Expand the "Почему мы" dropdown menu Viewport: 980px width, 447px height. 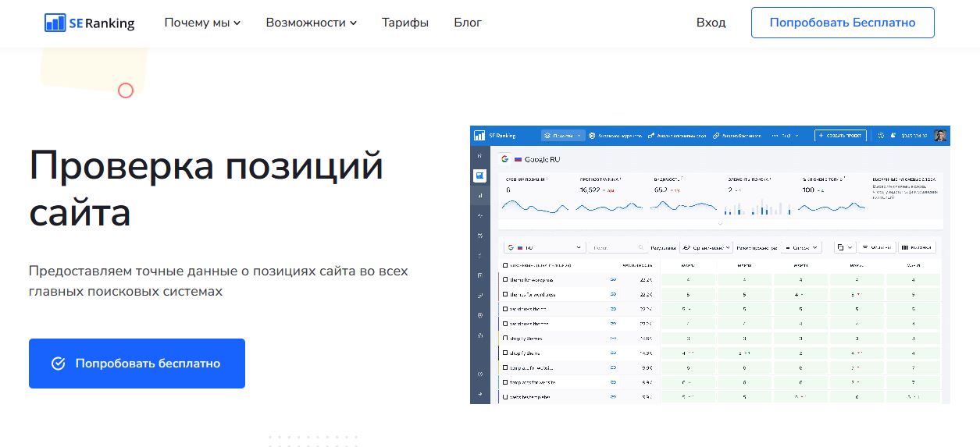[202, 23]
